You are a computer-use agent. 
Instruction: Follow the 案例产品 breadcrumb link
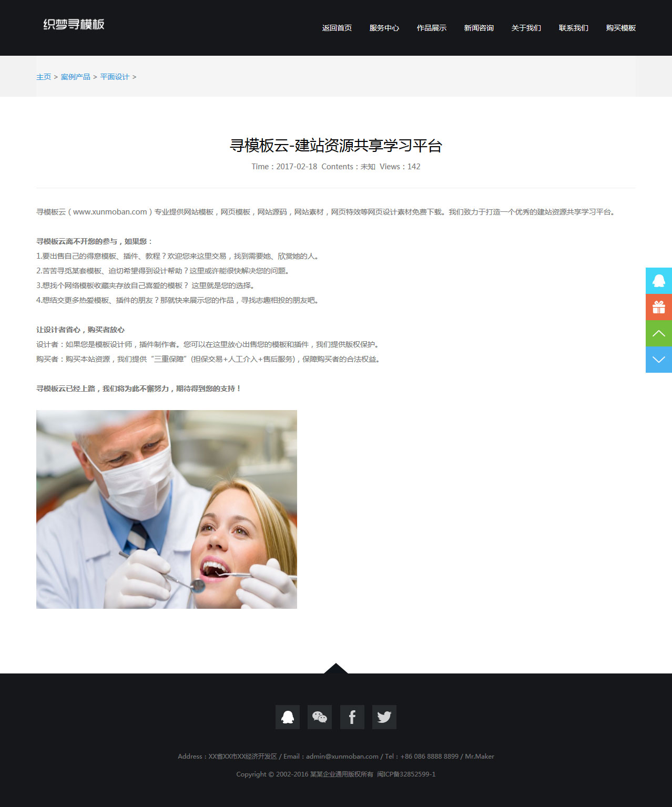[75, 77]
